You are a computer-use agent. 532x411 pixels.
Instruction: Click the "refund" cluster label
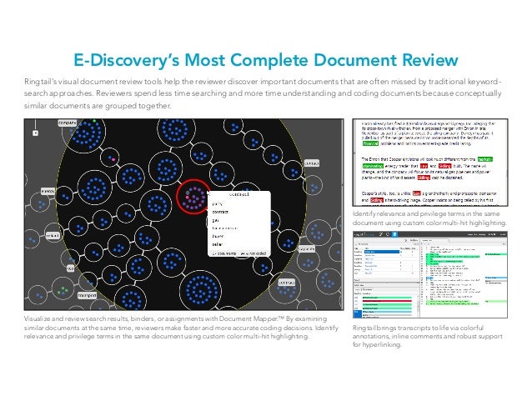(53, 236)
